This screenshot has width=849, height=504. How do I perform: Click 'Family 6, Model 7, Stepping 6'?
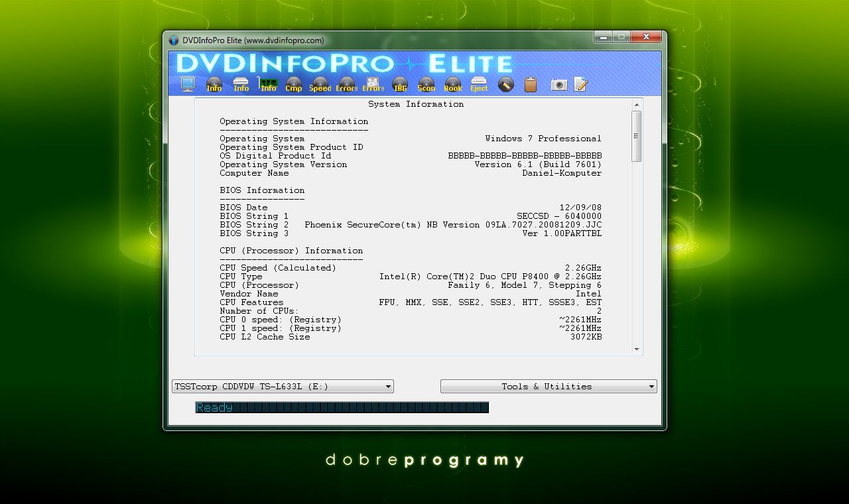coord(525,285)
